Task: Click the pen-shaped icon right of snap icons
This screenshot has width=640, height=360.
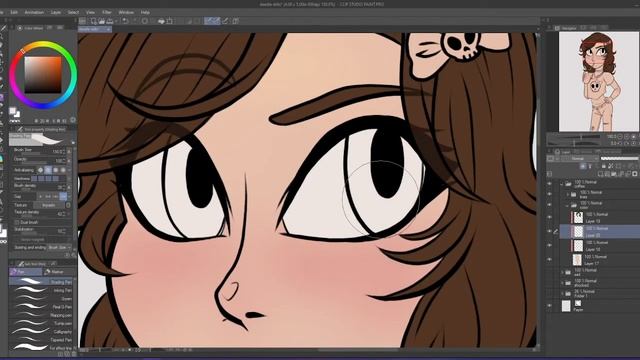Action: [225, 21]
